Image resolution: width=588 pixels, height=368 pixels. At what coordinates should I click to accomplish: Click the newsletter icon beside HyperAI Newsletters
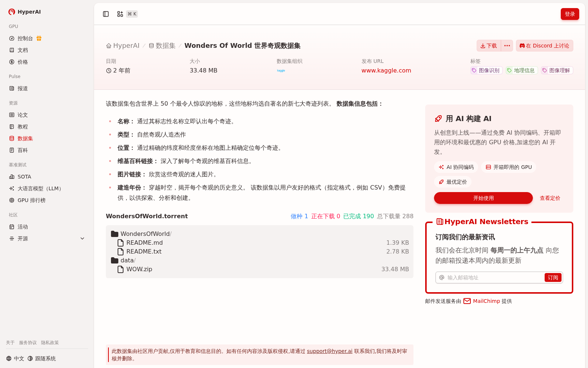(x=440, y=222)
